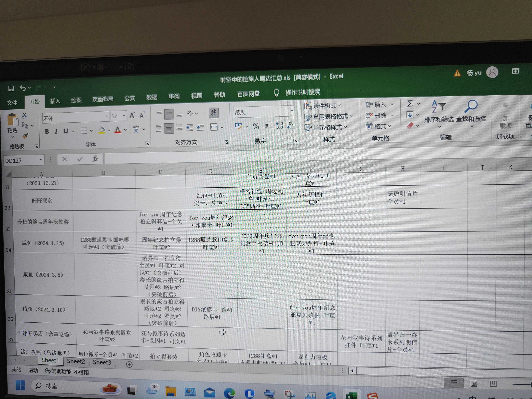Apply fill color bucket
Viewport: 532px width, 399px height.
point(102,130)
